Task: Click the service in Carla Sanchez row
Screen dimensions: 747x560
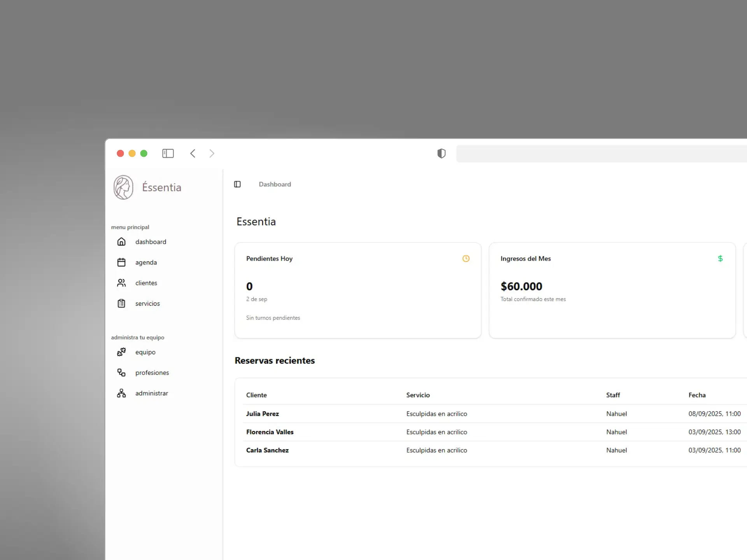Action: click(x=437, y=450)
